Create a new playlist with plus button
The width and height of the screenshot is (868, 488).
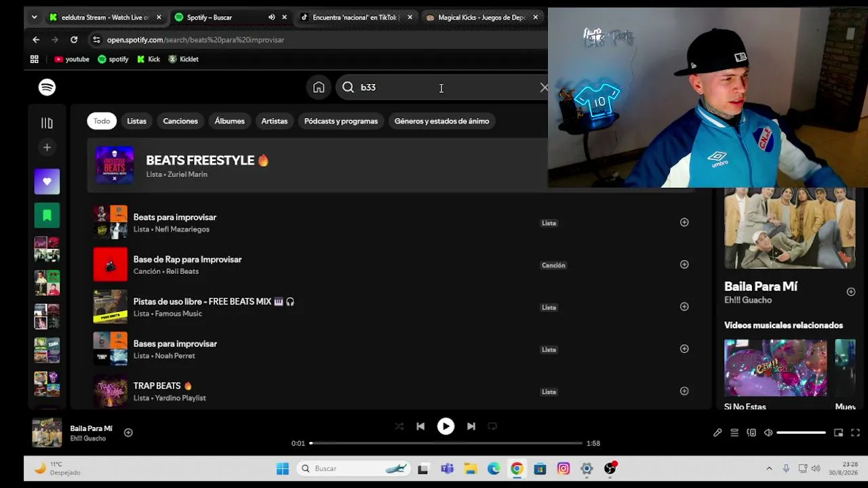pyautogui.click(x=47, y=147)
